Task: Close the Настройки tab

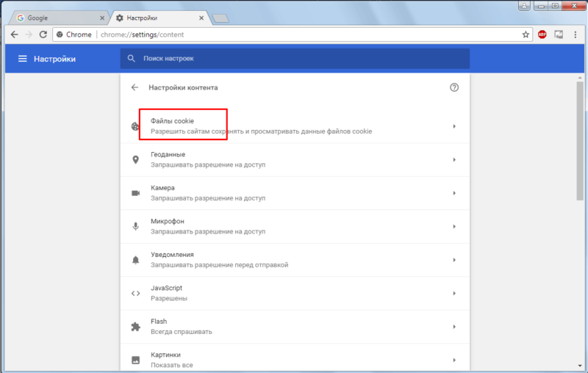Action: [201, 18]
